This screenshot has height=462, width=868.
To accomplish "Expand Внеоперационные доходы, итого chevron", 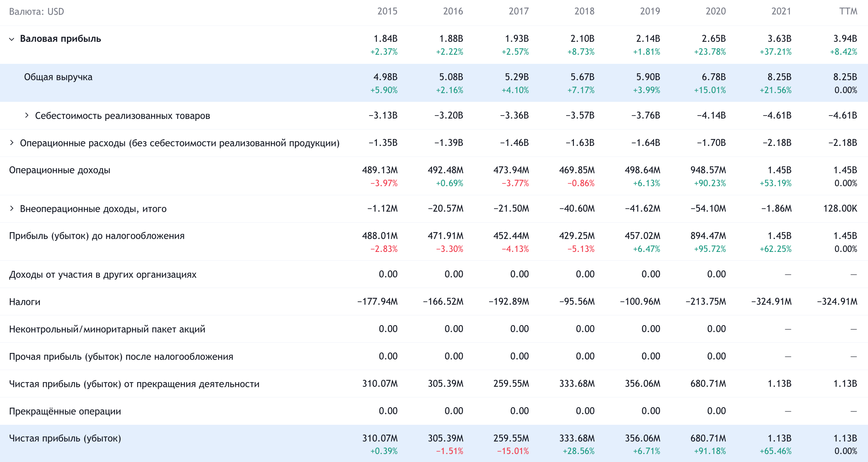I will point(12,209).
